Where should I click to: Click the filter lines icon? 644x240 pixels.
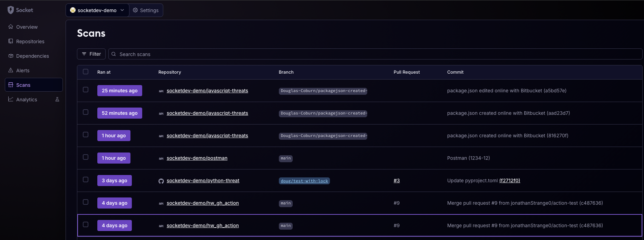pyautogui.click(x=84, y=54)
